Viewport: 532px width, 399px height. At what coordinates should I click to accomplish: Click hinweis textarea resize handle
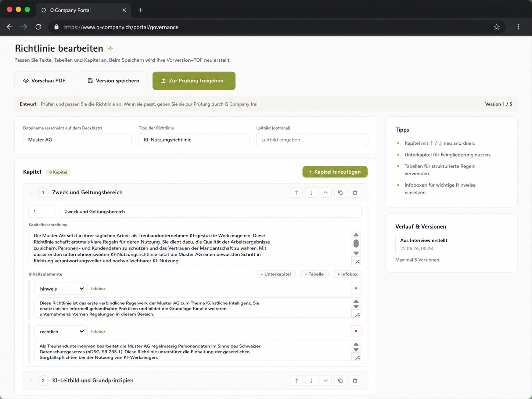(357, 314)
